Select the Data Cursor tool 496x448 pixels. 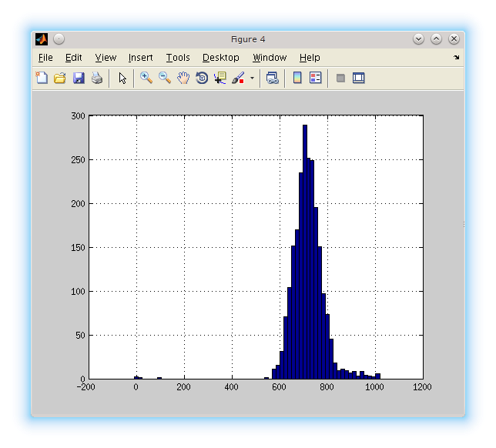pyautogui.click(x=220, y=78)
